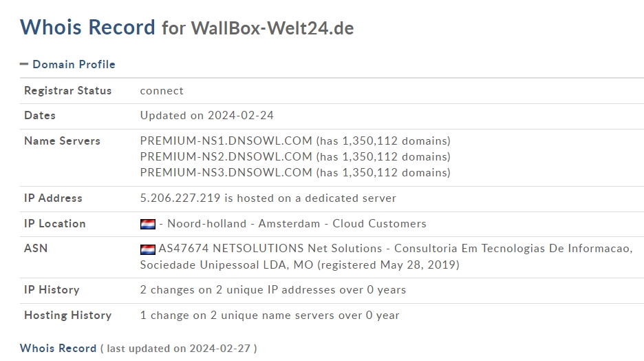Click the IP address 5.206.227.219
The width and height of the screenshot is (644, 361).
pos(180,198)
